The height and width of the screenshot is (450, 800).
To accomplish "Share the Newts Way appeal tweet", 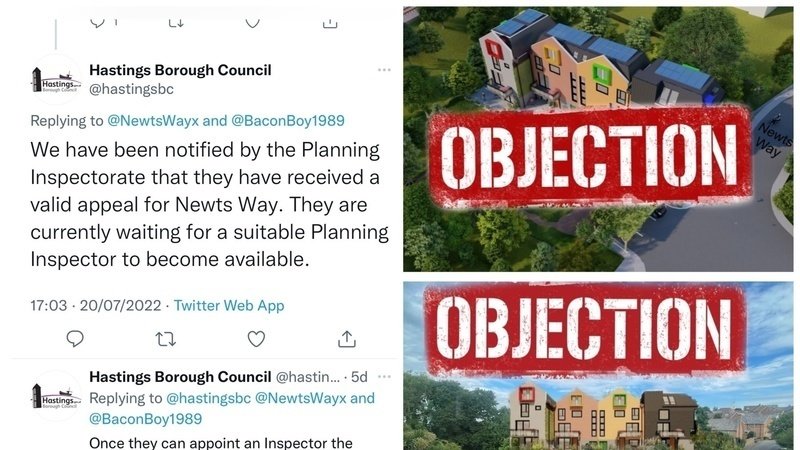I will click(346, 339).
